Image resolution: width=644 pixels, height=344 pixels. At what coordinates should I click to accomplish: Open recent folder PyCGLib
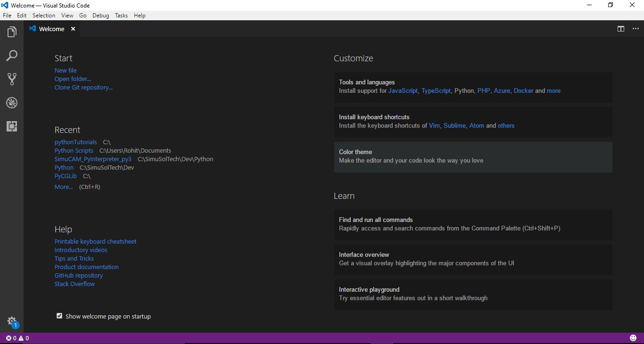66,176
